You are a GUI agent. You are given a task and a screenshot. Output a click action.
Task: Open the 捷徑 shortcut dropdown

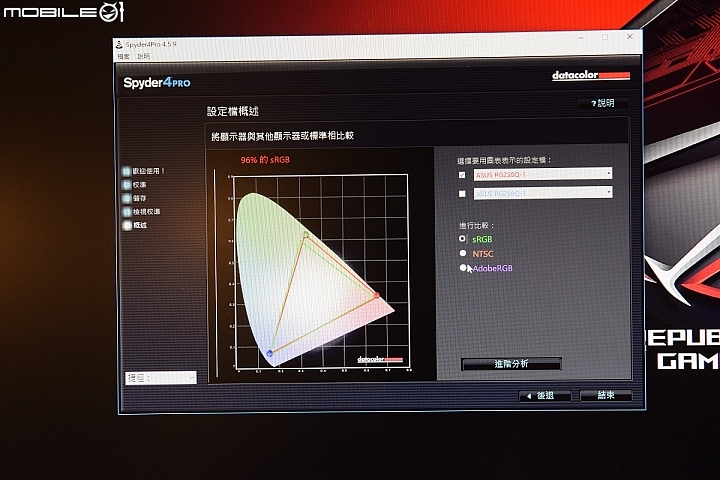(x=161, y=378)
